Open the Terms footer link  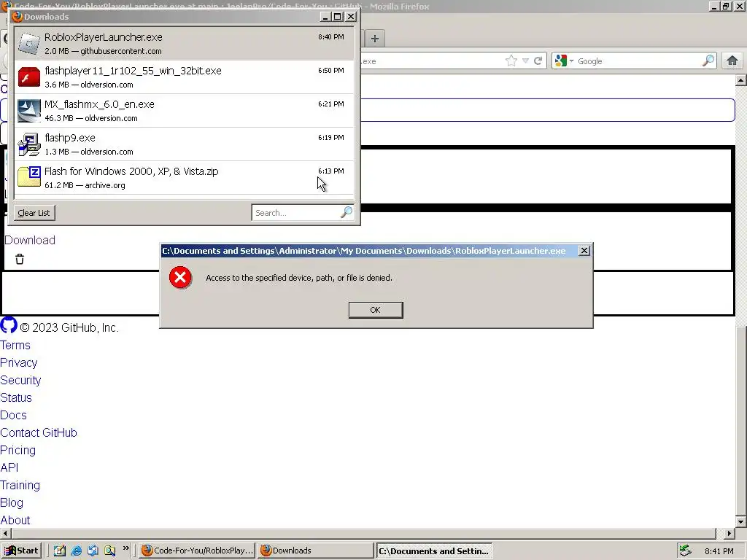pyautogui.click(x=15, y=345)
